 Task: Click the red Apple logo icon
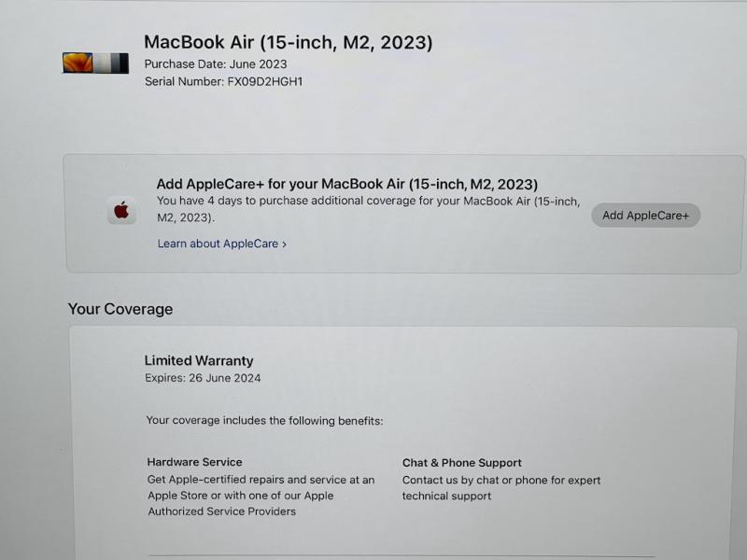pos(121,210)
